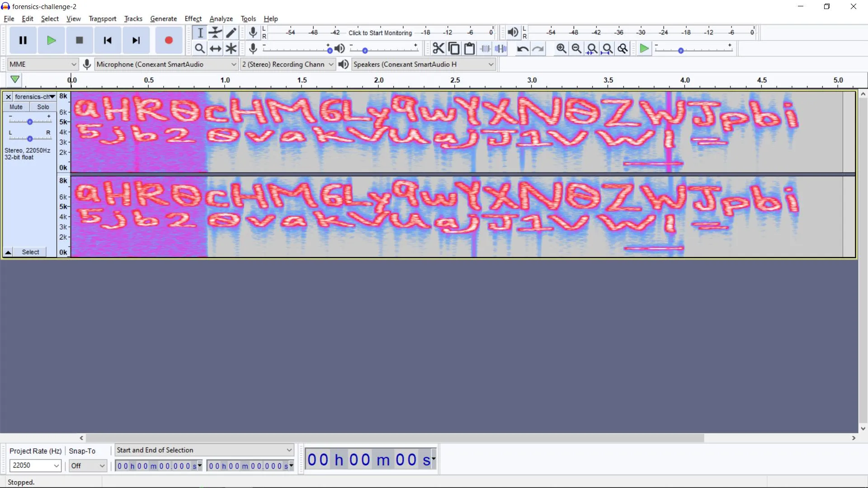Select the Time Shift tool
Image resolution: width=868 pixels, height=488 pixels.
pos(216,48)
